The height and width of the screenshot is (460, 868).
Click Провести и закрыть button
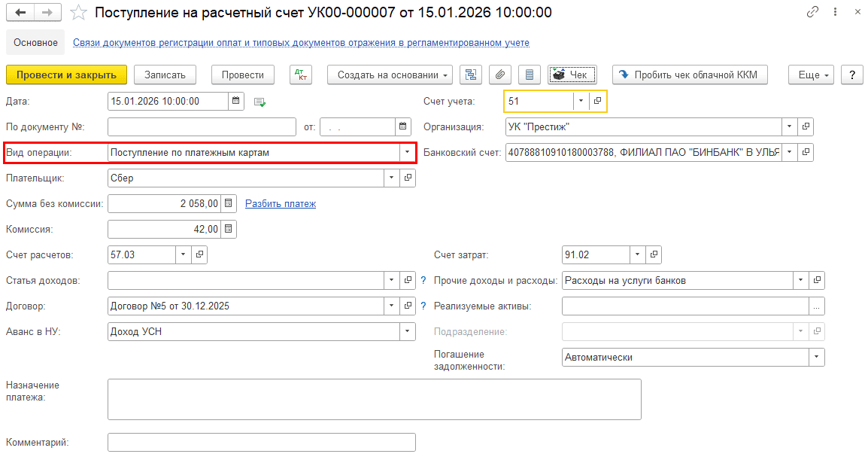(66, 75)
